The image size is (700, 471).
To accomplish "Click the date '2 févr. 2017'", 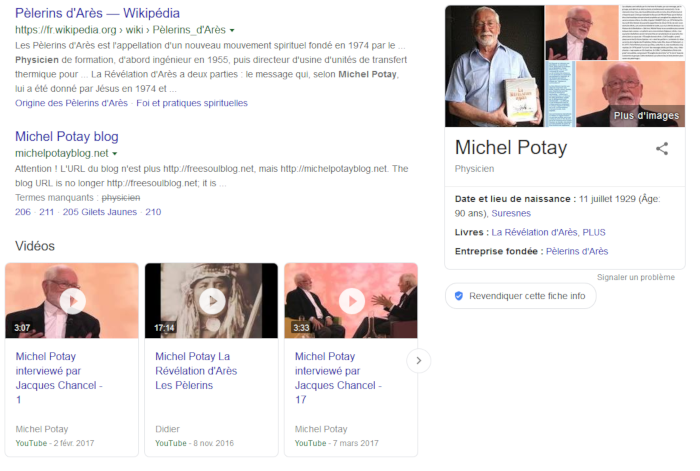I will [x=74, y=443].
